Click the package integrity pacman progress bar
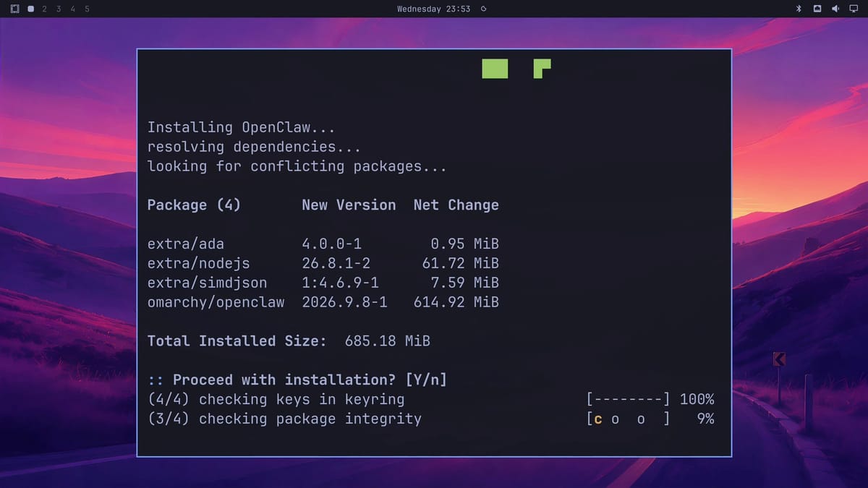This screenshot has height=488, width=868. click(628, 419)
